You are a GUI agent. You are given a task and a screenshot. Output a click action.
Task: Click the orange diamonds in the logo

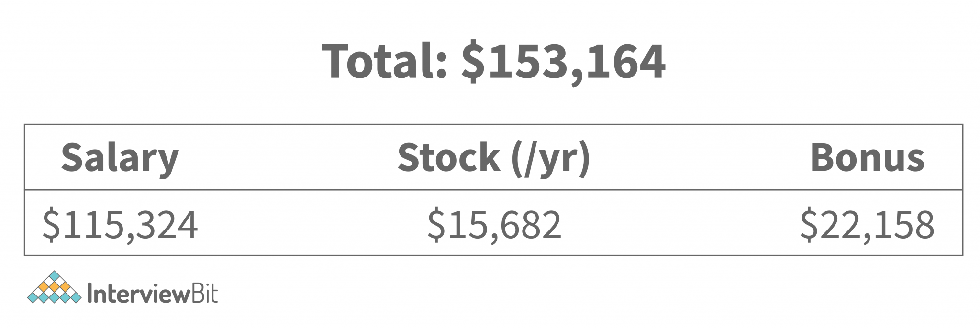(55, 287)
